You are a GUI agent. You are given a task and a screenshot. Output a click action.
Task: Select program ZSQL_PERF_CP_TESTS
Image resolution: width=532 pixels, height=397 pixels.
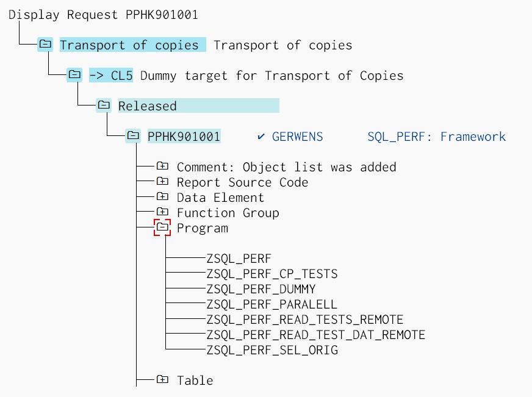(272, 274)
